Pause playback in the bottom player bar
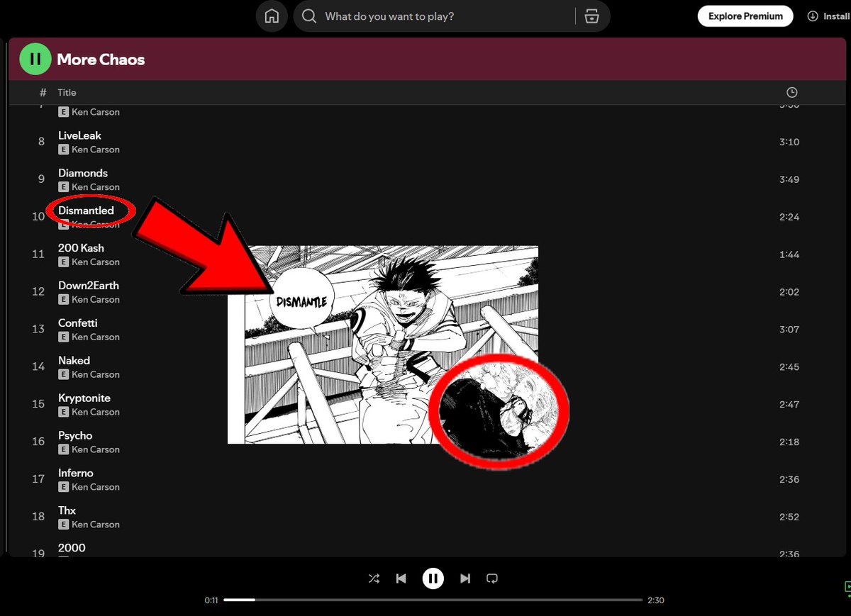 point(433,578)
